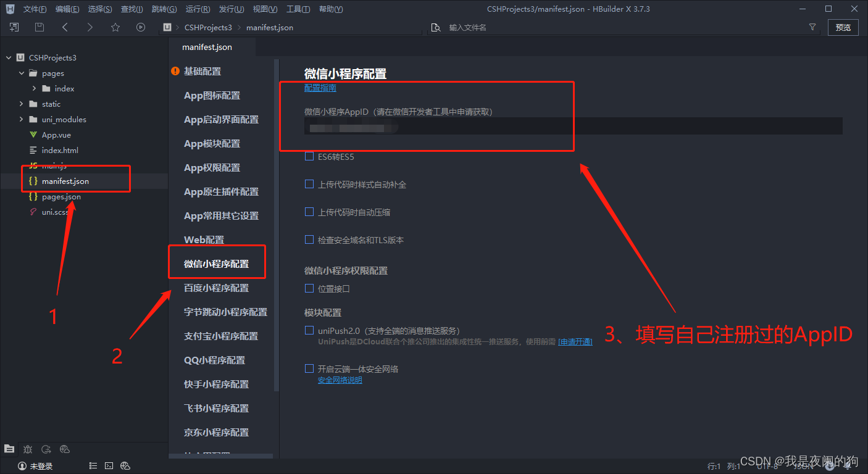Screen dimensions: 868x474
Task: Click the user account icon in status bar
Action: 22,466
